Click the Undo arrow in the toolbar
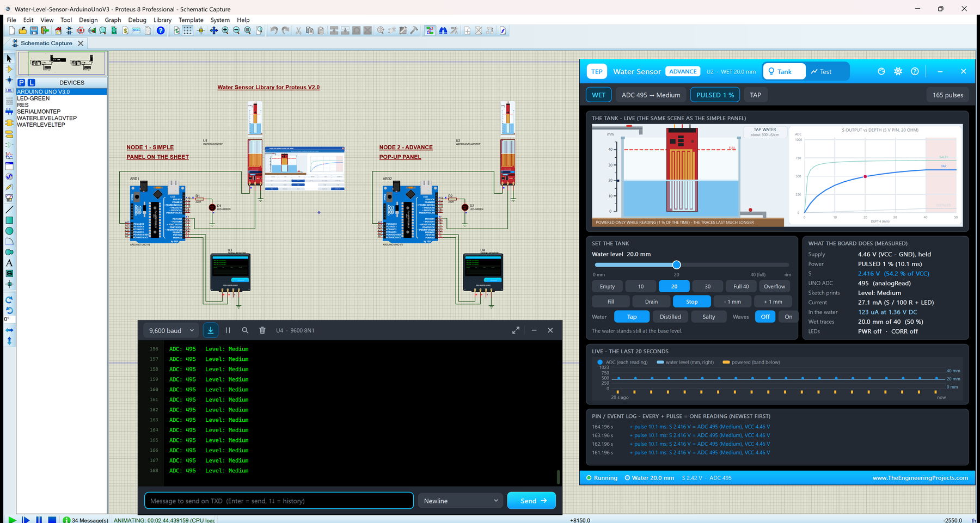This screenshot has height=523, width=980. point(274,30)
